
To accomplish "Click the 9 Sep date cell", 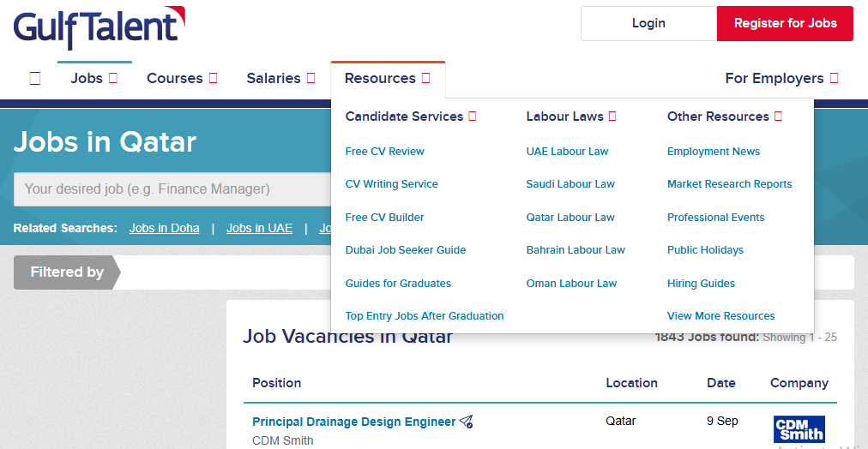I will 722,422.
